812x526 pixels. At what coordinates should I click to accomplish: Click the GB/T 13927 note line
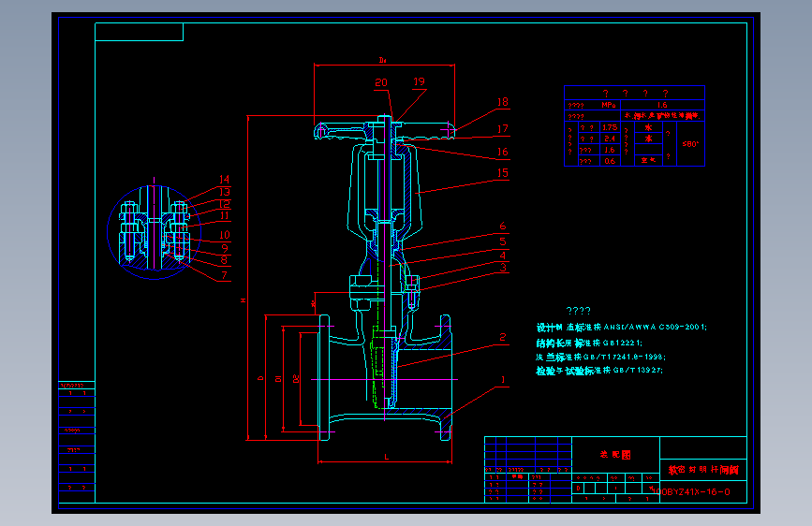click(599, 371)
